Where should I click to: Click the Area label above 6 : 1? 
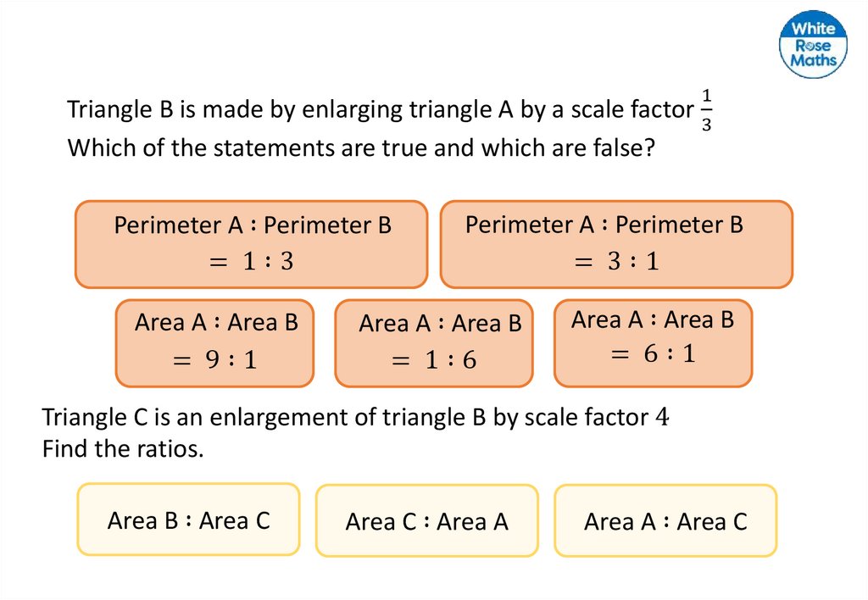click(653, 319)
